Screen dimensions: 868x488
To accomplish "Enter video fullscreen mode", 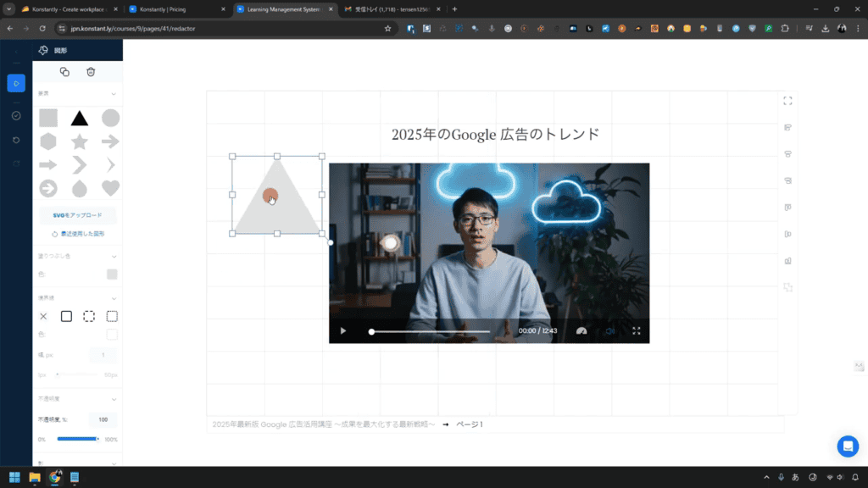I will [637, 331].
